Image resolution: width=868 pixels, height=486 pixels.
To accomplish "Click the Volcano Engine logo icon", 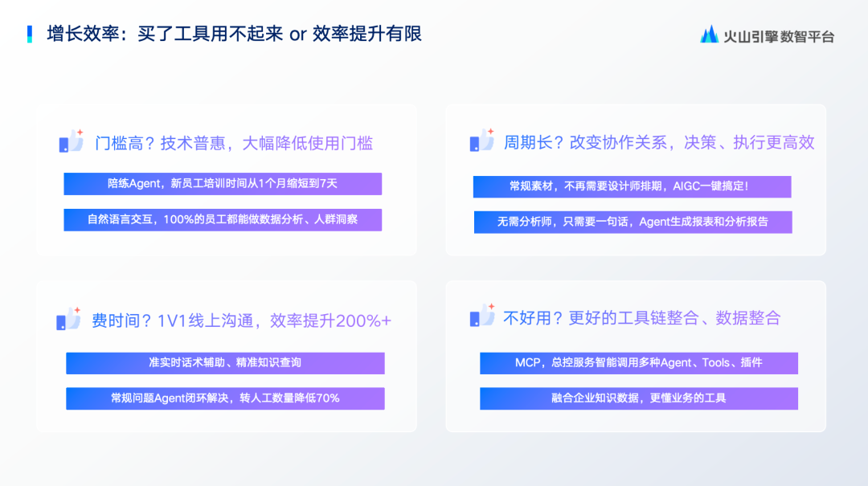I will (709, 35).
